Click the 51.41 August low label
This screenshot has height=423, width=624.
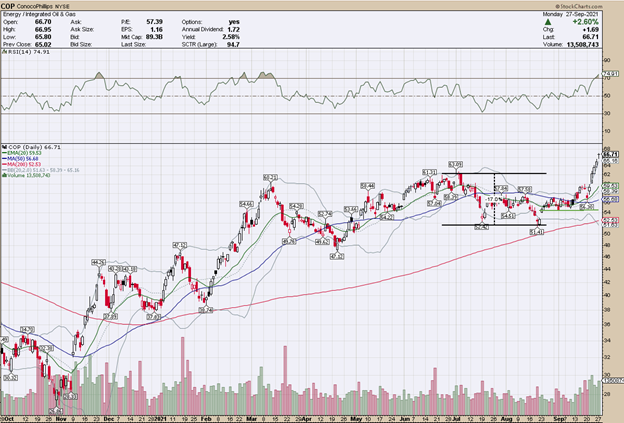click(x=537, y=232)
